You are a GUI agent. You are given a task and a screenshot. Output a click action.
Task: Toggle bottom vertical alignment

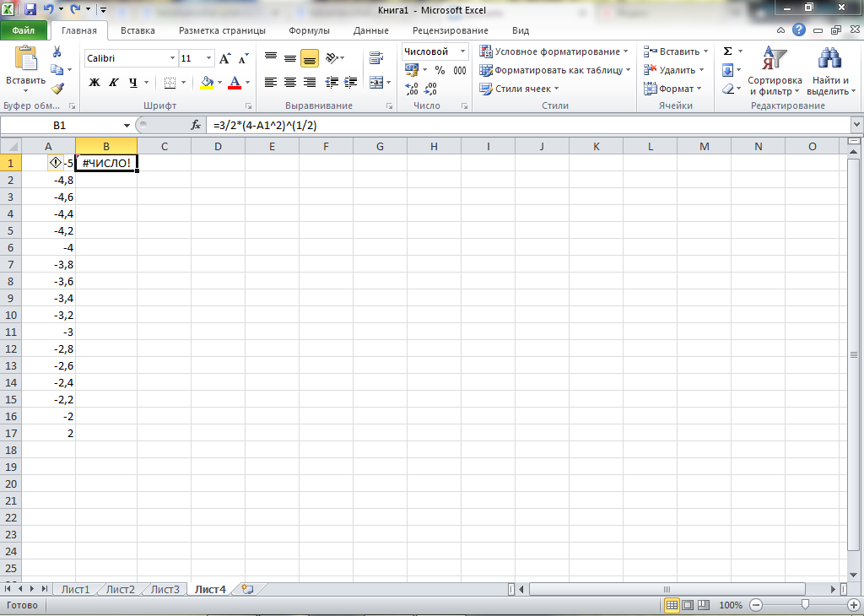pyautogui.click(x=310, y=58)
